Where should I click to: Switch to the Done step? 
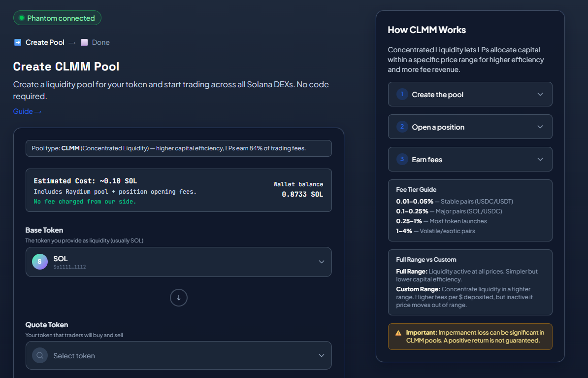101,42
